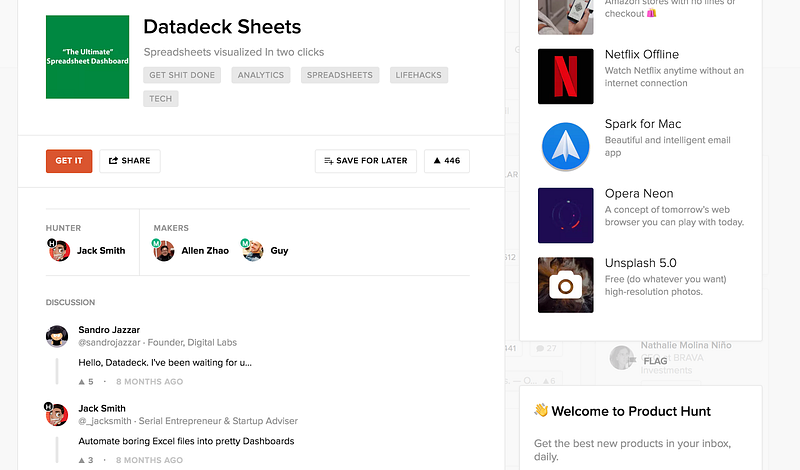Open the SHARE button
800x470 pixels.
(130, 161)
